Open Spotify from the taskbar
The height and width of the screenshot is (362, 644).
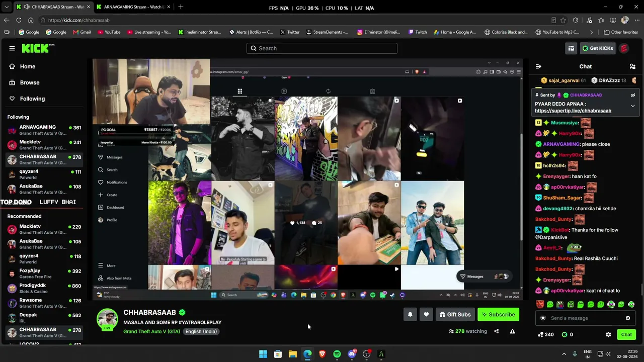pos(337,354)
